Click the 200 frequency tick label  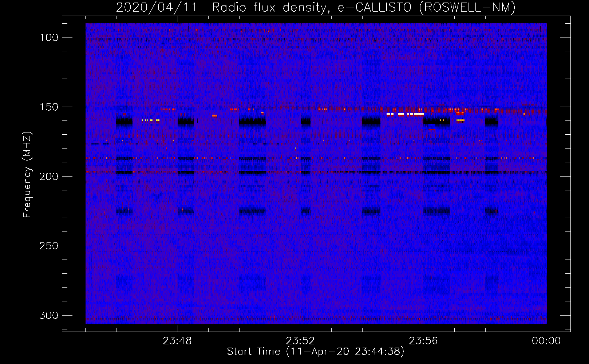[x=49, y=177]
